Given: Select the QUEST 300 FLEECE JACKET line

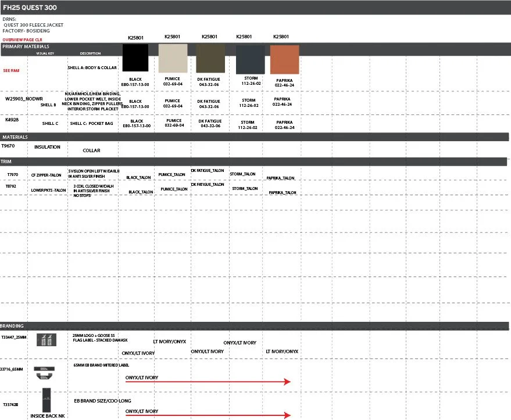Looking at the screenshot, I should point(34,25).
